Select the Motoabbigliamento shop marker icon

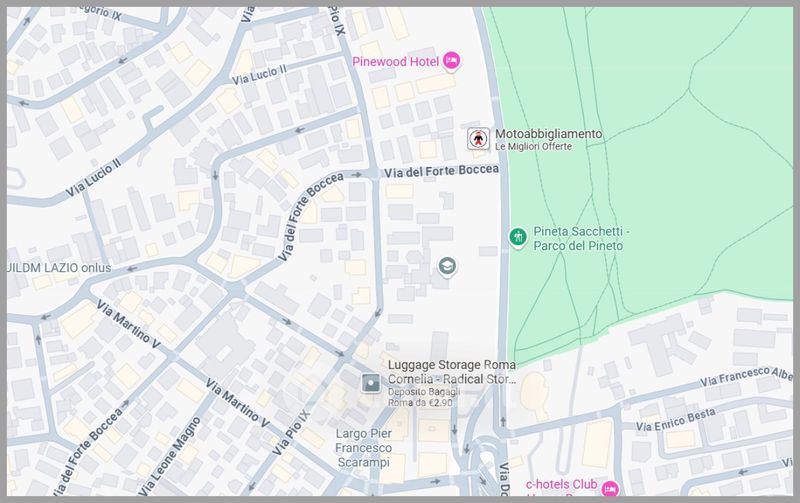(480, 139)
